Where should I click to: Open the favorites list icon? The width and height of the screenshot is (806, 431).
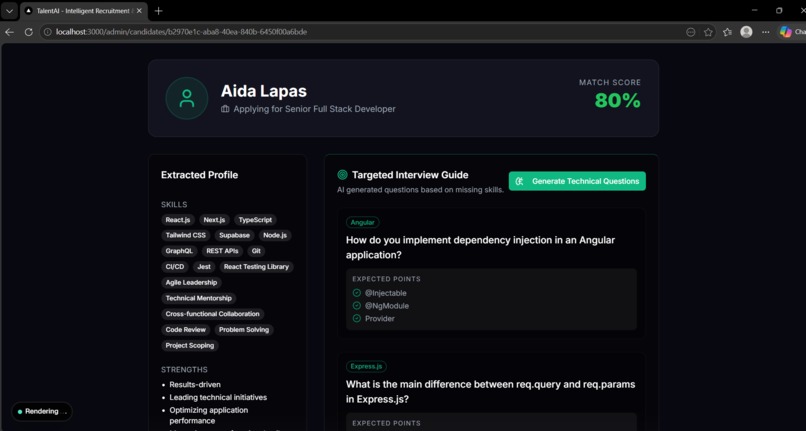coord(727,32)
